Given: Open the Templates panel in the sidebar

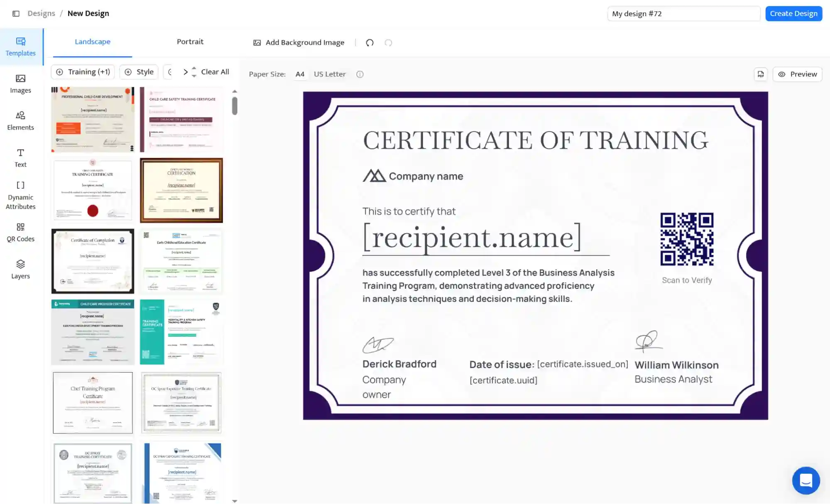Looking at the screenshot, I should click(20, 46).
